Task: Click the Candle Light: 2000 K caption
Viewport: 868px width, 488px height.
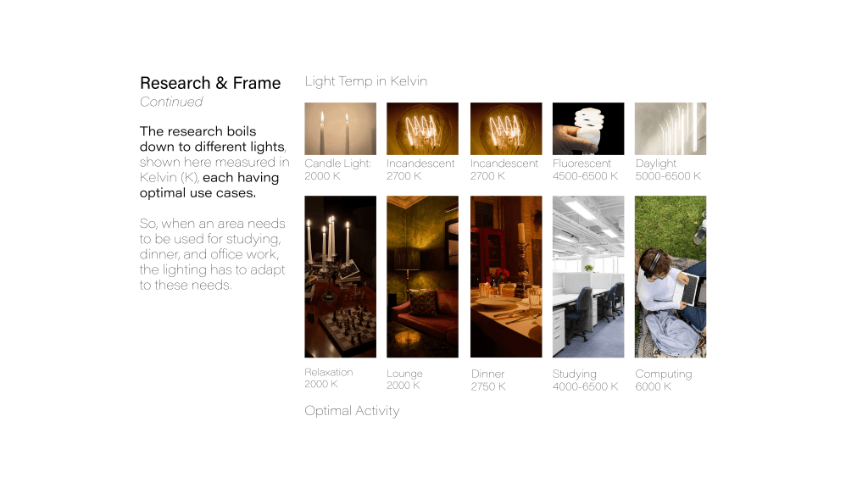Action: pos(337,169)
